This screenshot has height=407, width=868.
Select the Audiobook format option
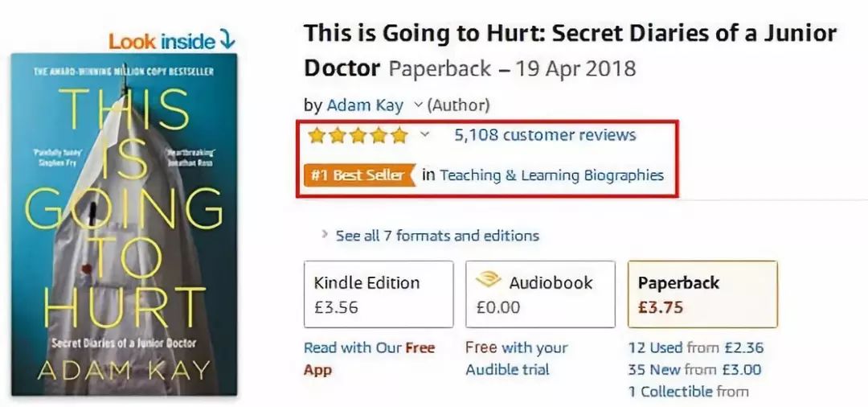pyautogui.click(x=540, y=294)
